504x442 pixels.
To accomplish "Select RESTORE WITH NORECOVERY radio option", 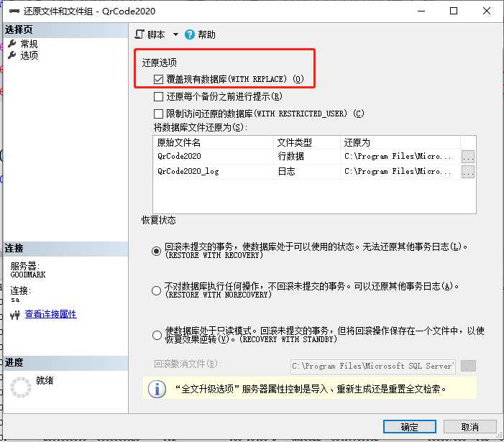I will click(x=156, y=290).
